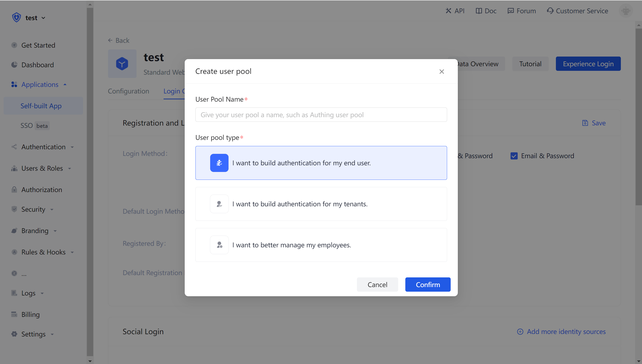Confirm the user pool creation

click(x=427, y=285)
